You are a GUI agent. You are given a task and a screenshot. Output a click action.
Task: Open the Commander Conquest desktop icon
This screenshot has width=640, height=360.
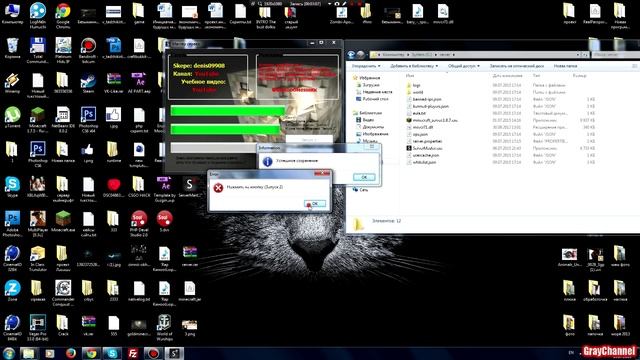pyautogui.click(x=63, y=293)
